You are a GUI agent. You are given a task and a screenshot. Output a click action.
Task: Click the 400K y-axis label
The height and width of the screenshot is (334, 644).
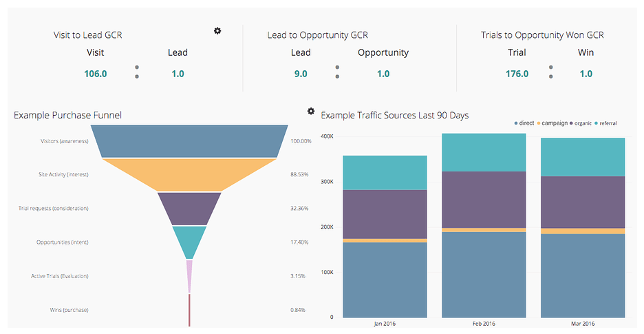pos(327,136)
